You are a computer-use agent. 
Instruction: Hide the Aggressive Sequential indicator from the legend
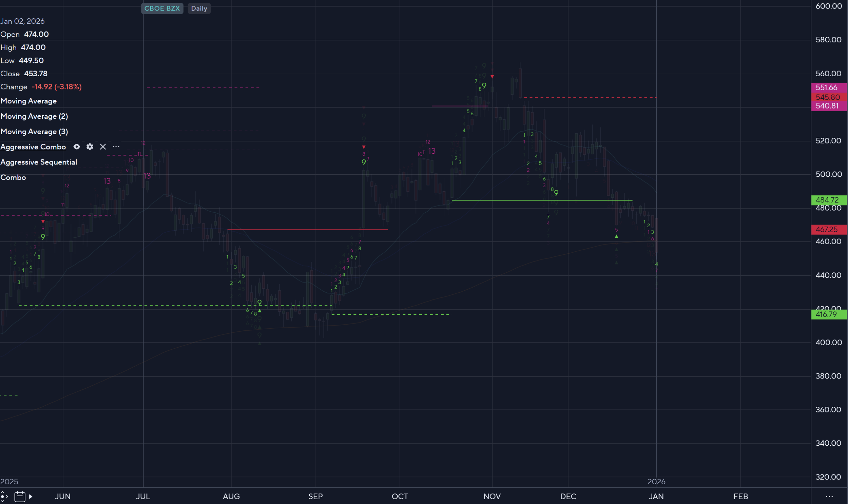(39, 162)
